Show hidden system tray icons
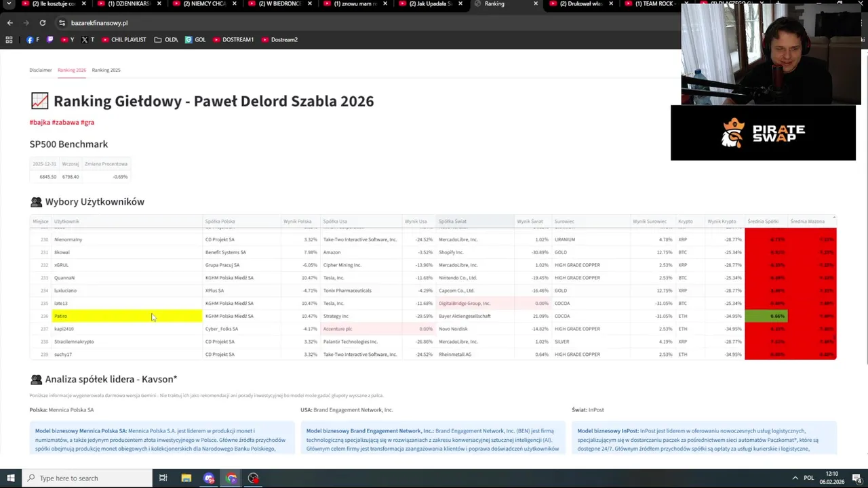 pos(795,478)
